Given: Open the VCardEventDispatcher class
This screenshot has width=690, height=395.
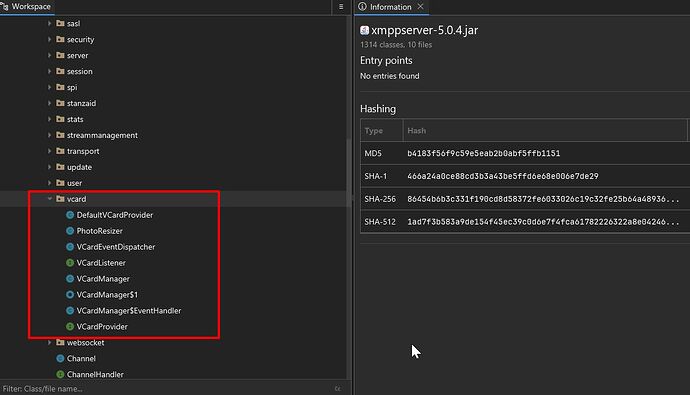Looking at the screenshot, I should pos(116,247).
